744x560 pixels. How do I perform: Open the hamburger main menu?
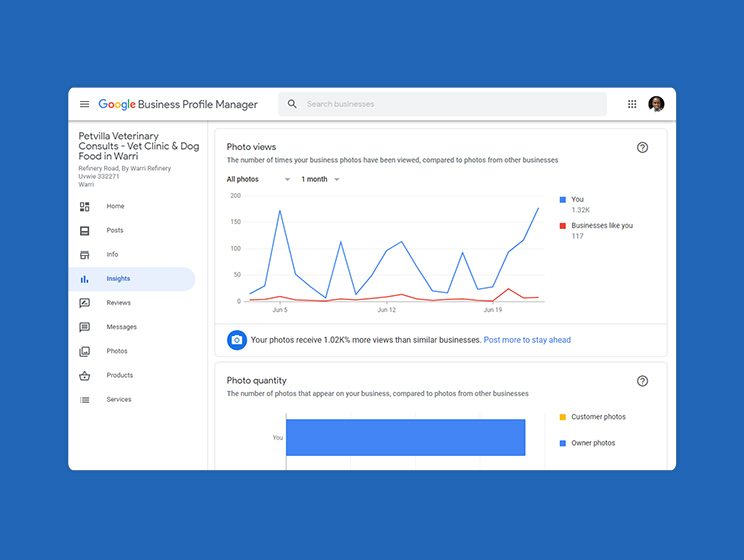point(84,104)
